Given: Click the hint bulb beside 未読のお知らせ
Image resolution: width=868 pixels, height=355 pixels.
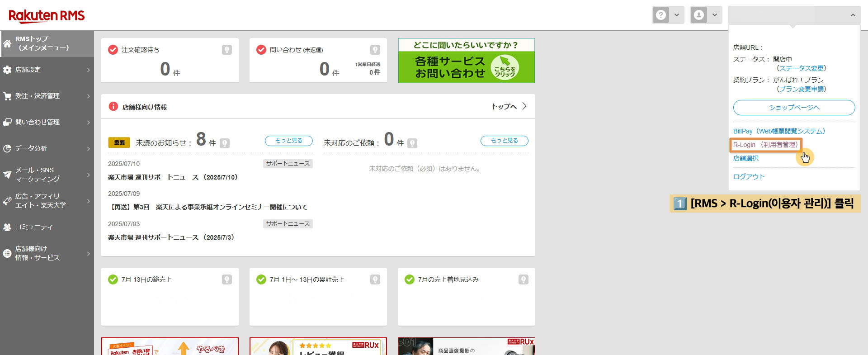Looking at the screenshot, I should pyautogui.click(x=225, y=143).
